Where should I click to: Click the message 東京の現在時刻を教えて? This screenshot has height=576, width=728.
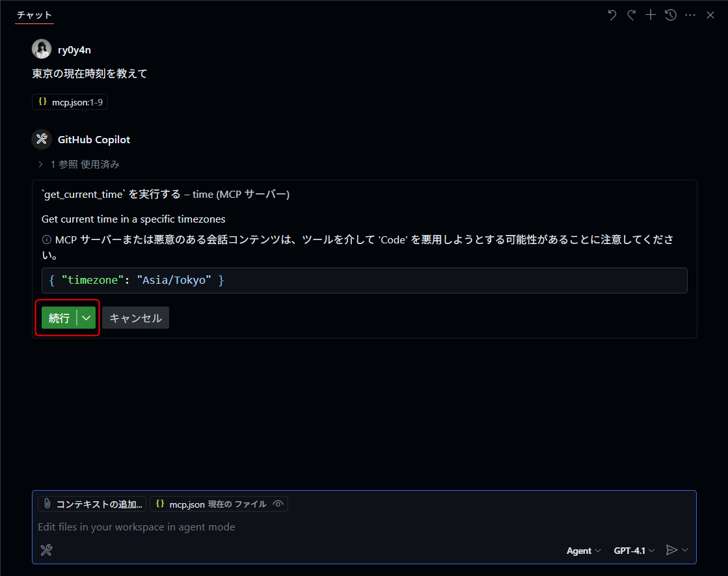[x=90, y=74]
